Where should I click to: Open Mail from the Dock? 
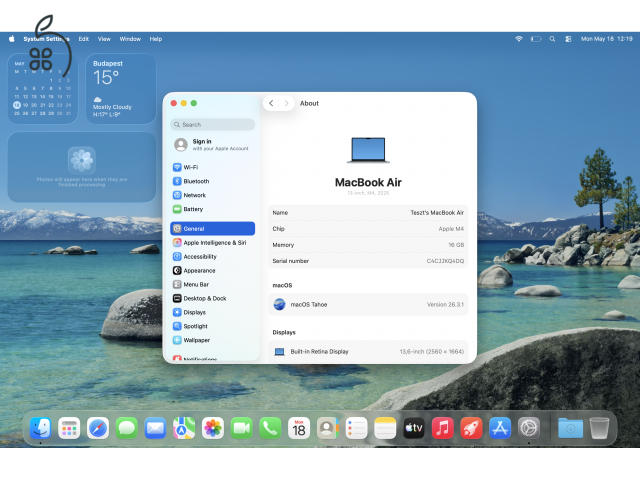tap(155, 428)
